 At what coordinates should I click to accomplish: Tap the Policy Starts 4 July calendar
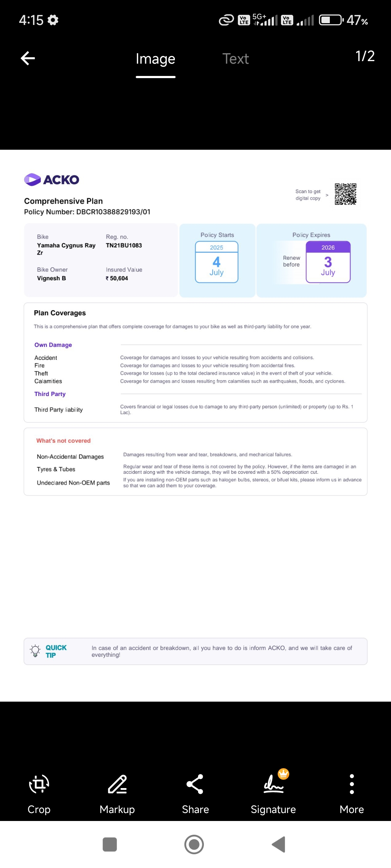tap(216, 262)
